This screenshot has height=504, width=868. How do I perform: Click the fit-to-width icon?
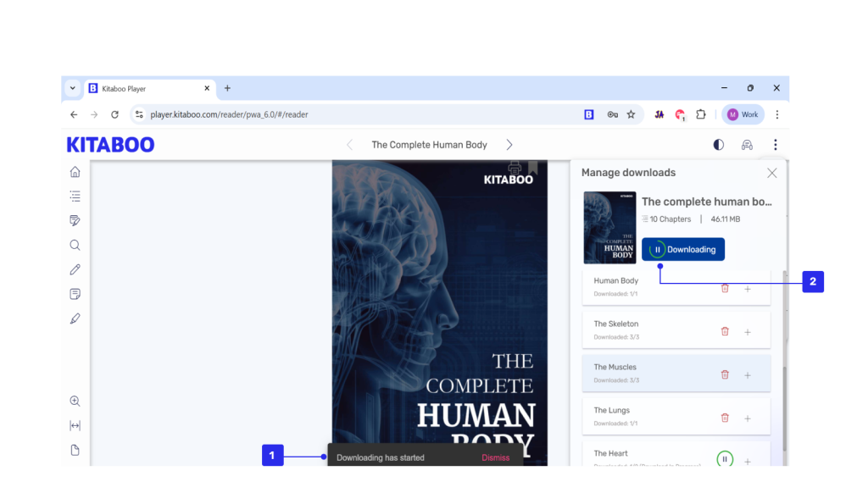[x=75, y=425]
